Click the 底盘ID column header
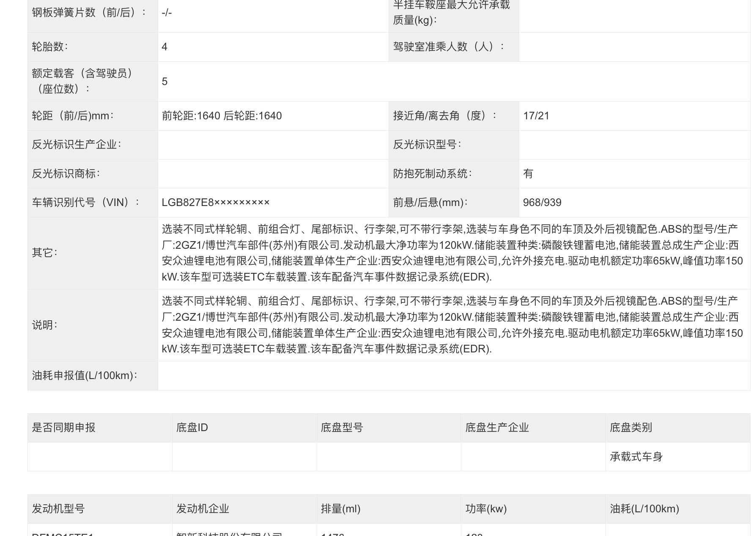Image resolution: width=756 pixels, height=536 pixels. (192, 428)
